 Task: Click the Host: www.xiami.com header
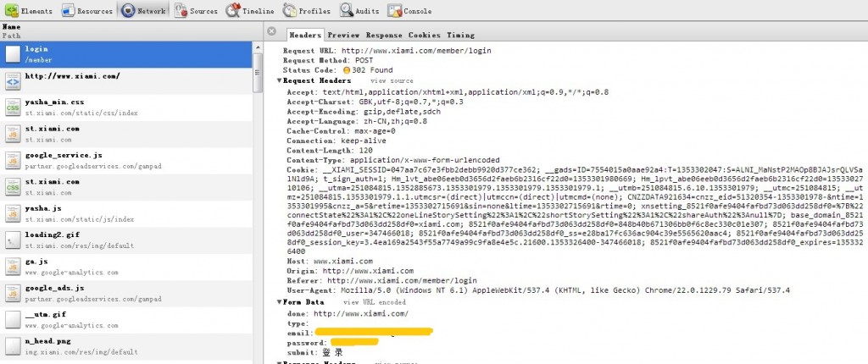coord(330,261)
